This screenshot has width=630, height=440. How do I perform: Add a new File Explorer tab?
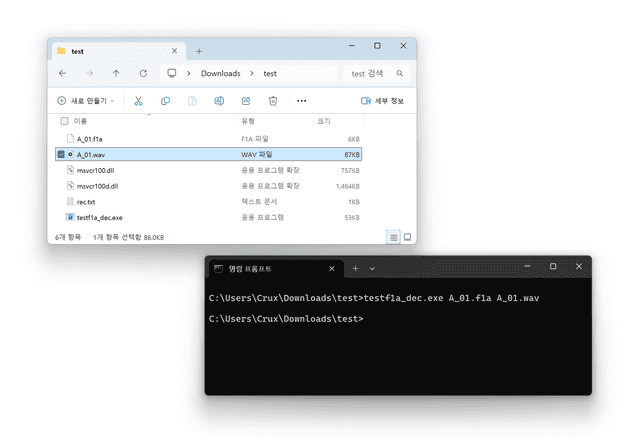point(199,51)
